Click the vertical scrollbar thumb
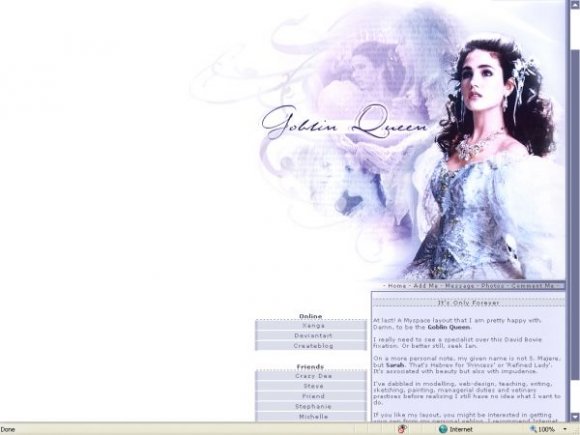Viewport: 580px width, 435px height. 575,215
